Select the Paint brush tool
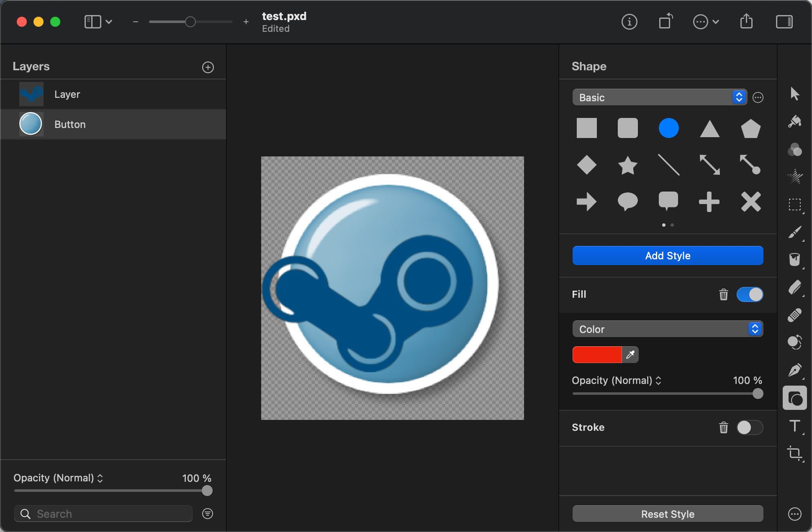 click(794, 232)
